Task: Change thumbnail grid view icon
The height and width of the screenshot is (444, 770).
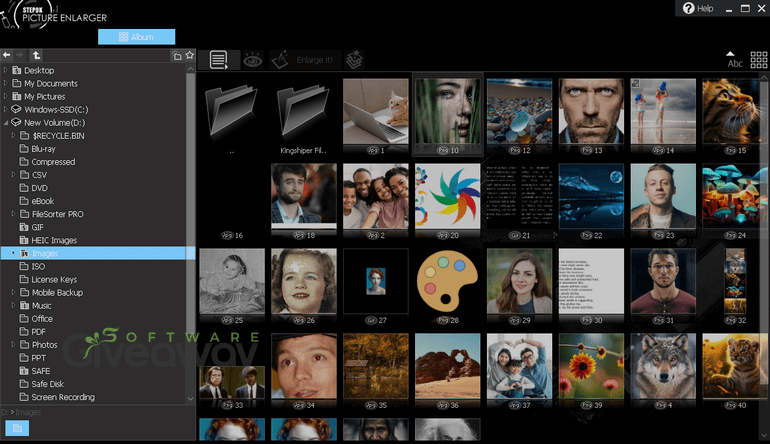Action: [759, 60]
